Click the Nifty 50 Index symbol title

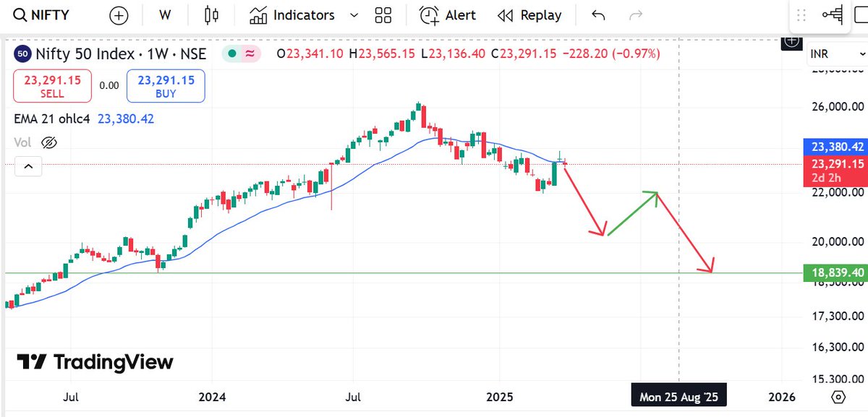coord(120,53)
